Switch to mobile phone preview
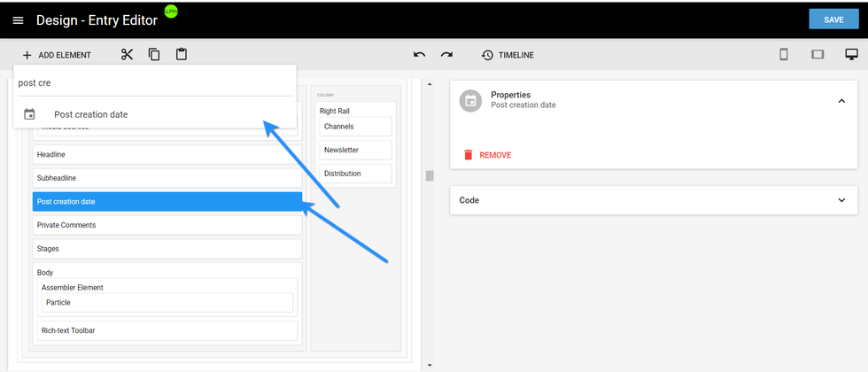Screen dimensions: 868x372 783,55
